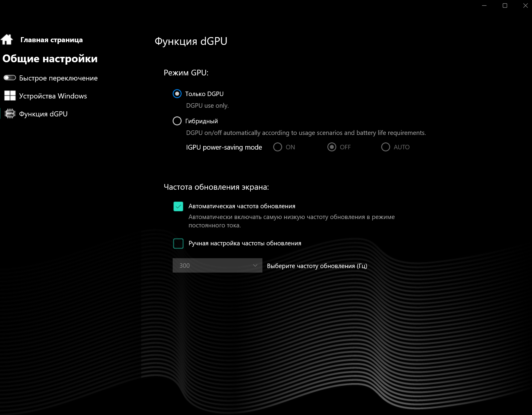Viewport: 532px width, 415px height.
Task: Click the Функция dGPU page title
Action: tap(191, 41)
